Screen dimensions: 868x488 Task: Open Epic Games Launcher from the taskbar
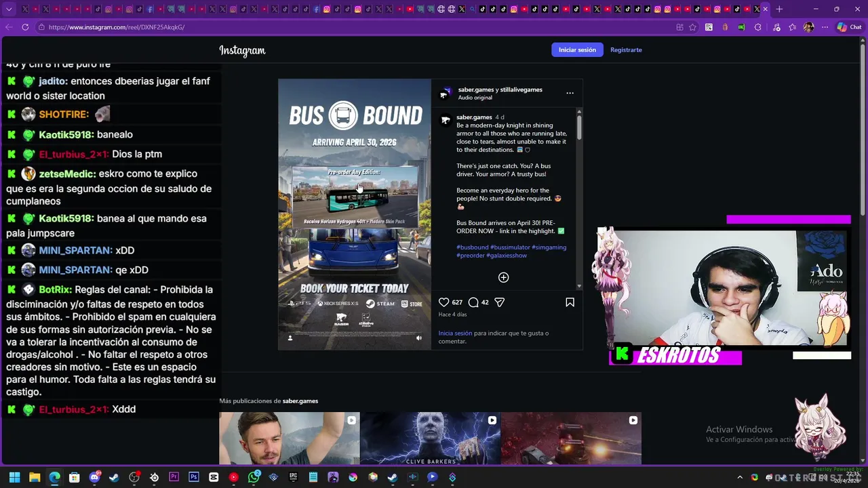(293, 477)
